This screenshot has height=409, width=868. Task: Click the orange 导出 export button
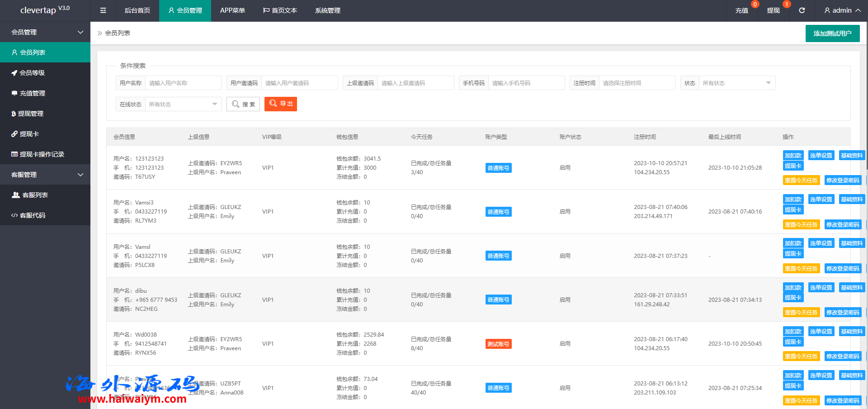(x=281, y=104)
